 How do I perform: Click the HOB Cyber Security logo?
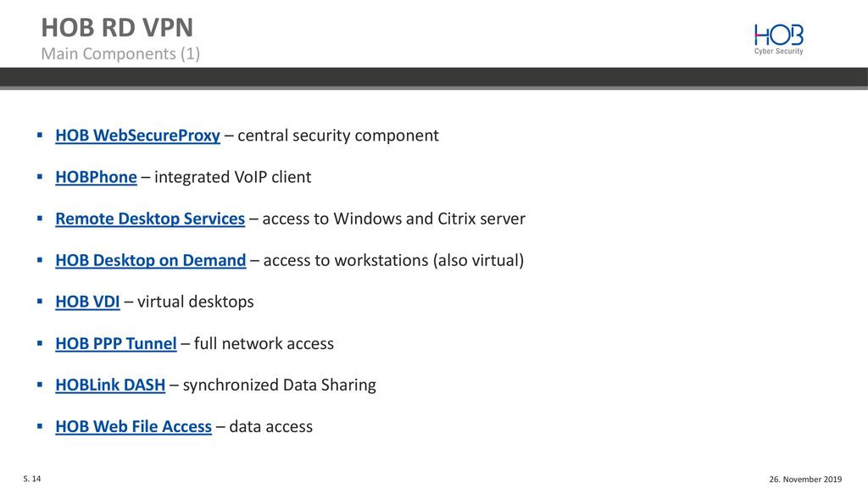[778, 39]
